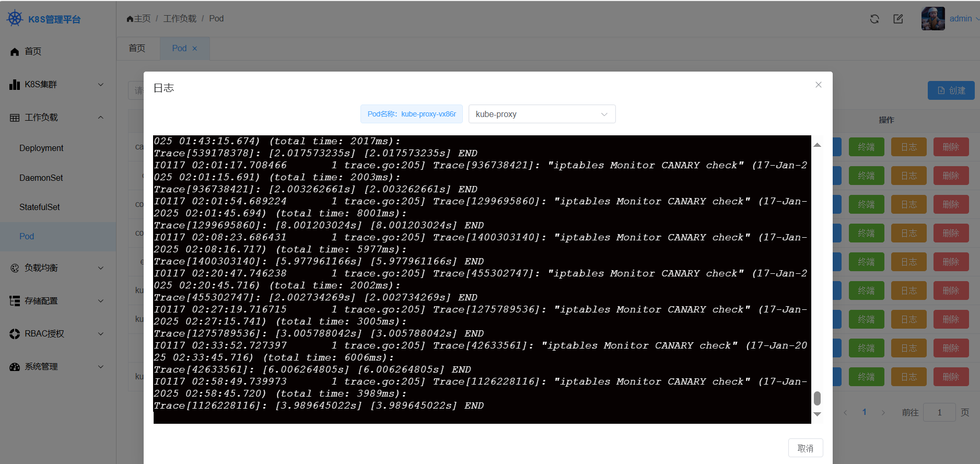
Task: Click the 创建 button
Action: [951, 90]
